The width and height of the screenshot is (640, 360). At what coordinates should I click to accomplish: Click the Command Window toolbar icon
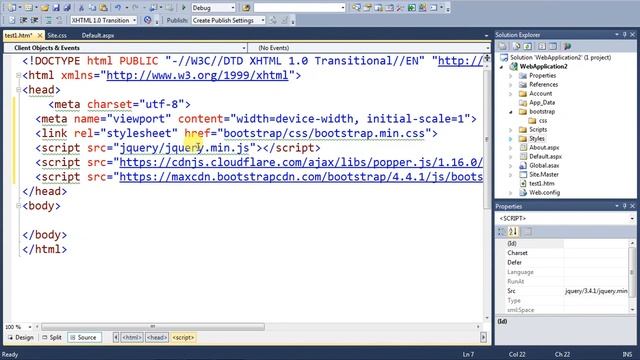(433, 8)
